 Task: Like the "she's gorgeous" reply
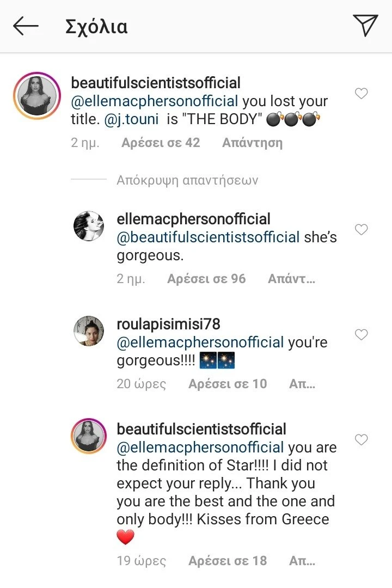[361, 230]
